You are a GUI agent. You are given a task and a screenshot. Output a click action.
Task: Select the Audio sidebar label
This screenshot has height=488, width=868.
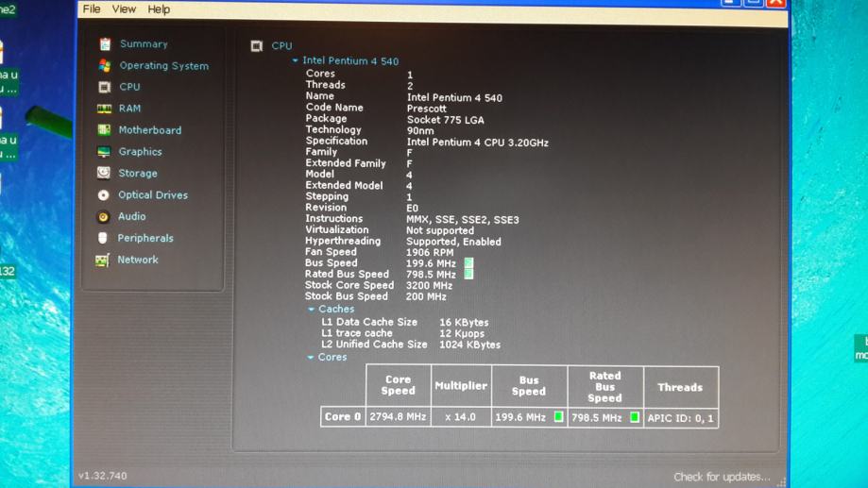click(x=131, y=216)
